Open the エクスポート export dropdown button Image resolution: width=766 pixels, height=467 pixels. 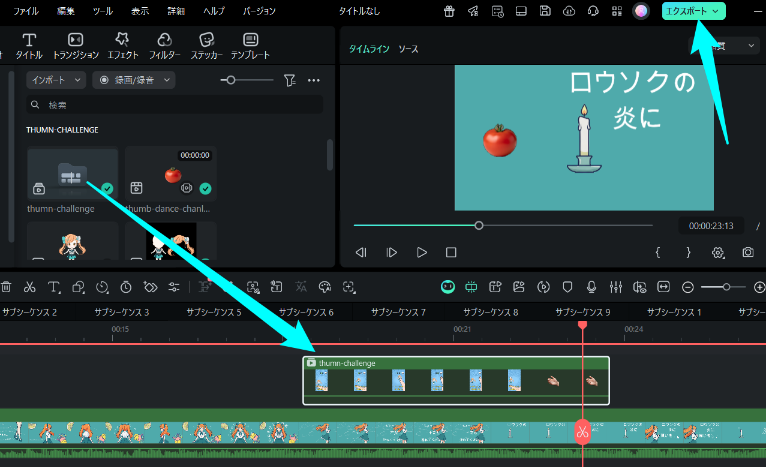tap(693, 11)
